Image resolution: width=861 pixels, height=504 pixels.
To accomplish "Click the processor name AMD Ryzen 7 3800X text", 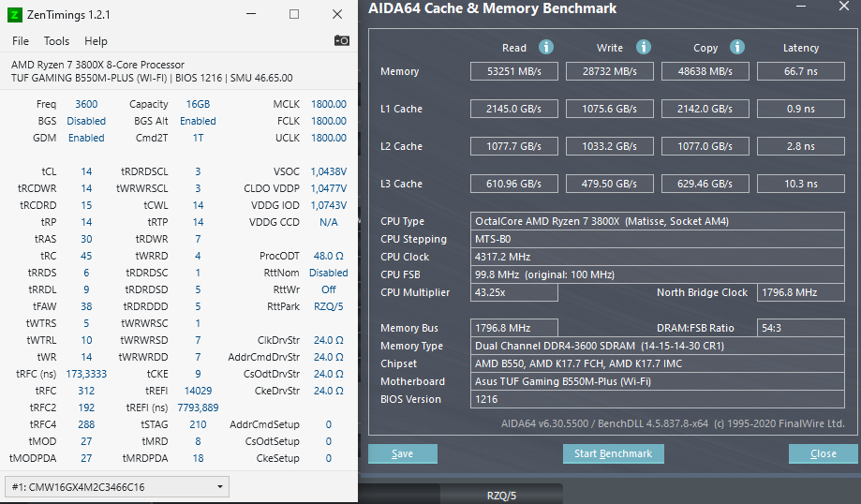I will pos(97,65).
